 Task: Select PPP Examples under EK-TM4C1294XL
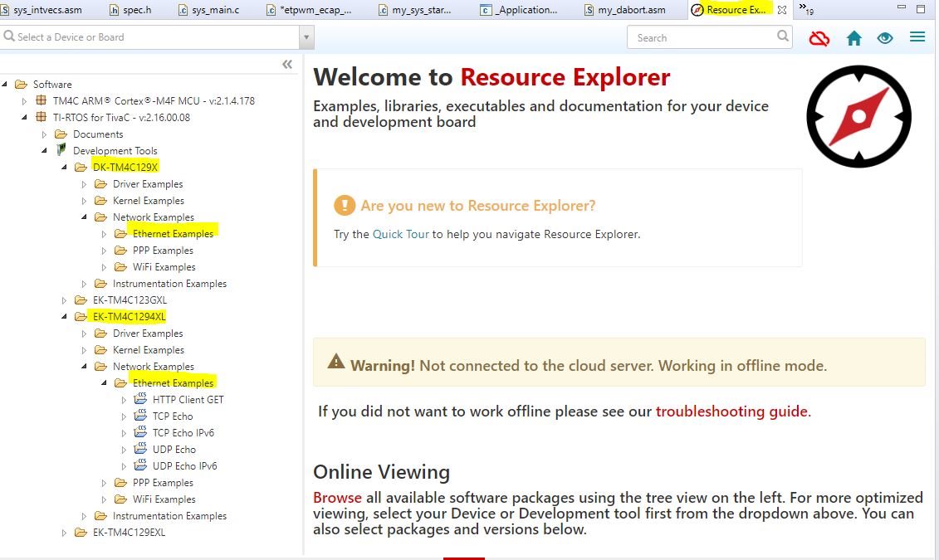click(x=163, y=483)
